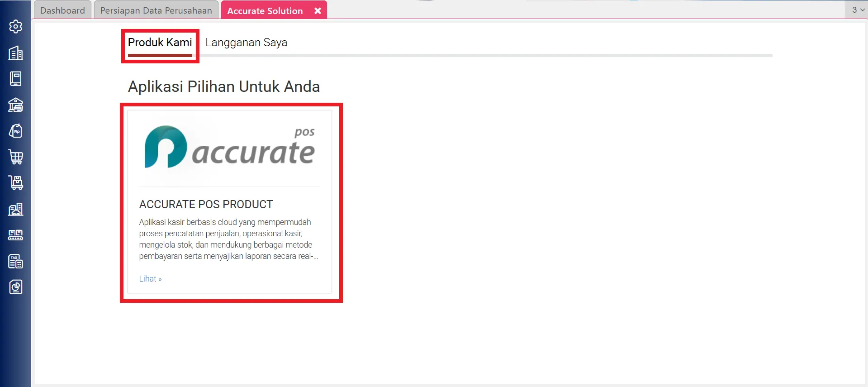This screenshot has height=387, width=868.
Task: Select the Produk Kami tab
Action: 160,43
